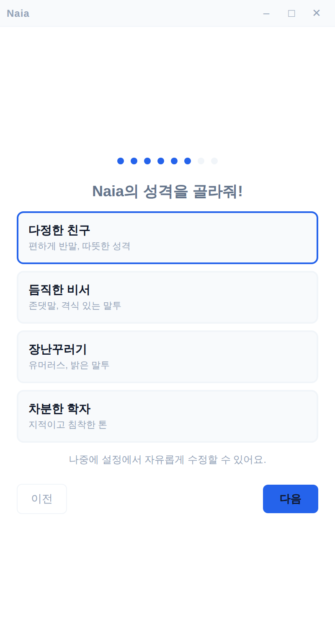The width and height of the screenshot is (335, 644).
Task: Choose the 듬직한 비서 personality card
Action: [x=167, y=297]
